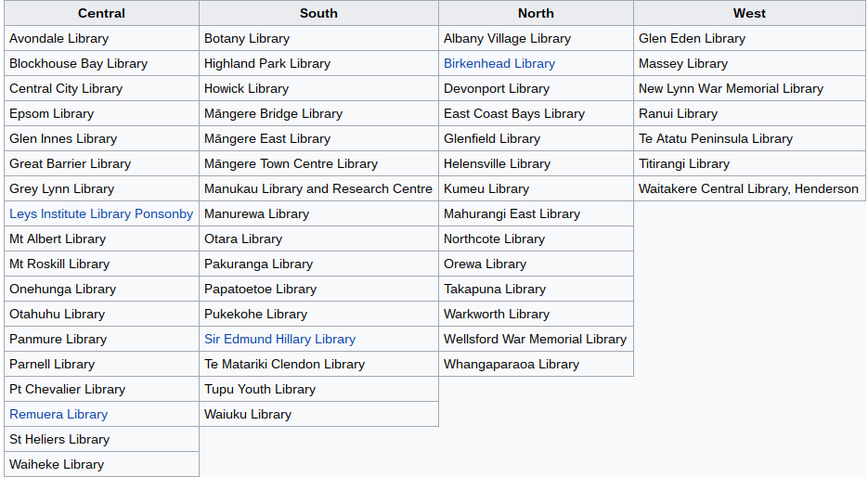Screen dimensions: 868x477
Task: Click New Lynn War Memorial Library text
Action: tap(731, 88)
